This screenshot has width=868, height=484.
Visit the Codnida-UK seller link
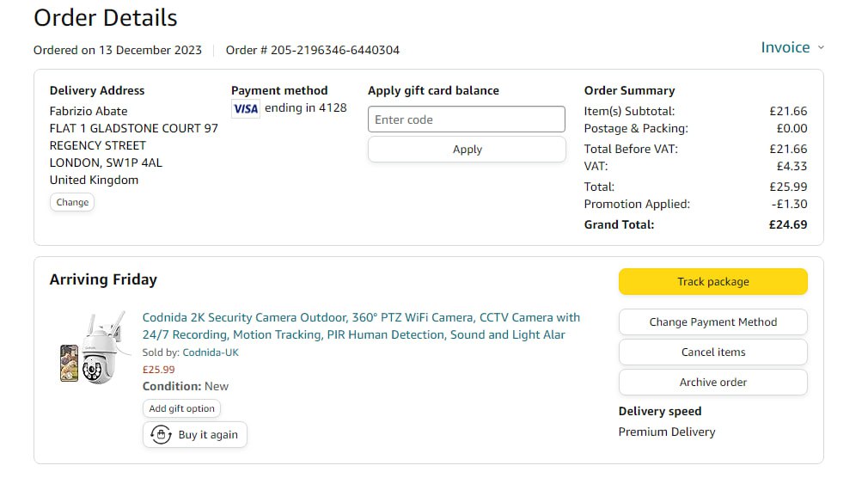click(211, 352)
